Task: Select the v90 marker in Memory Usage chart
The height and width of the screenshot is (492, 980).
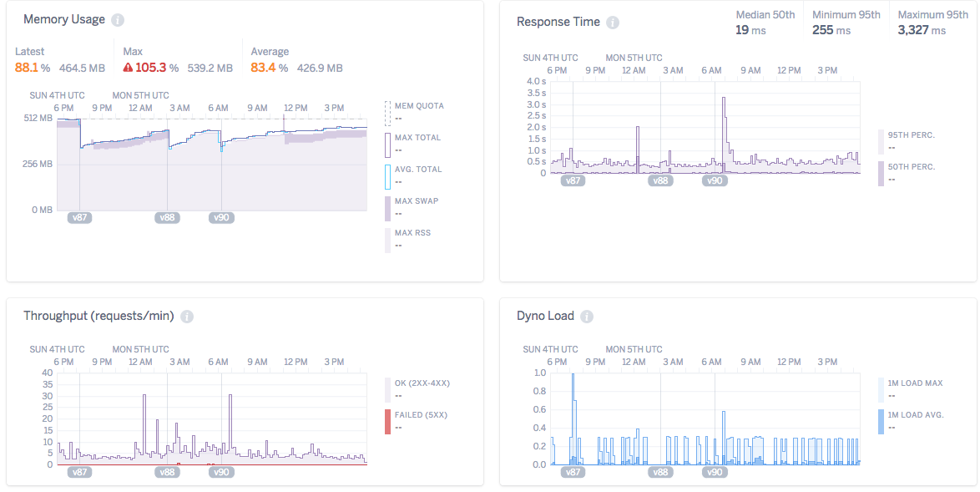Action: click(221, 217)
